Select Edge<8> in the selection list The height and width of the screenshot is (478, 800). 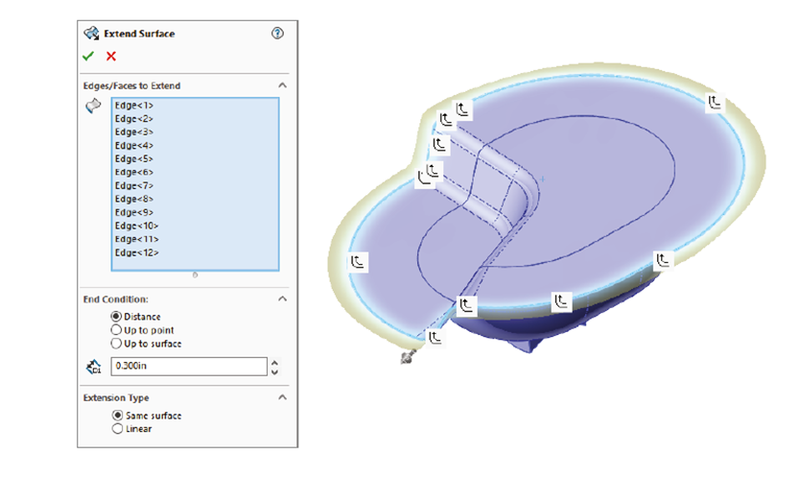pos(134,199)
